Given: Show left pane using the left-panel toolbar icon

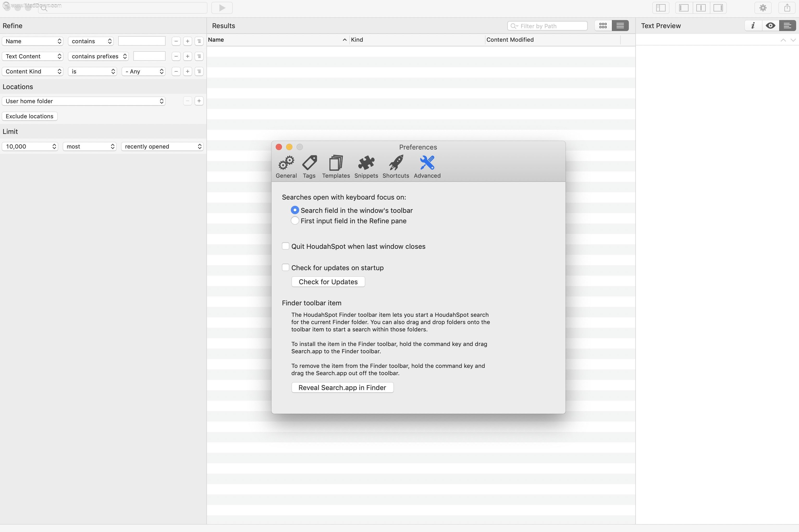Looking at the screenshot, I should 684,8.
